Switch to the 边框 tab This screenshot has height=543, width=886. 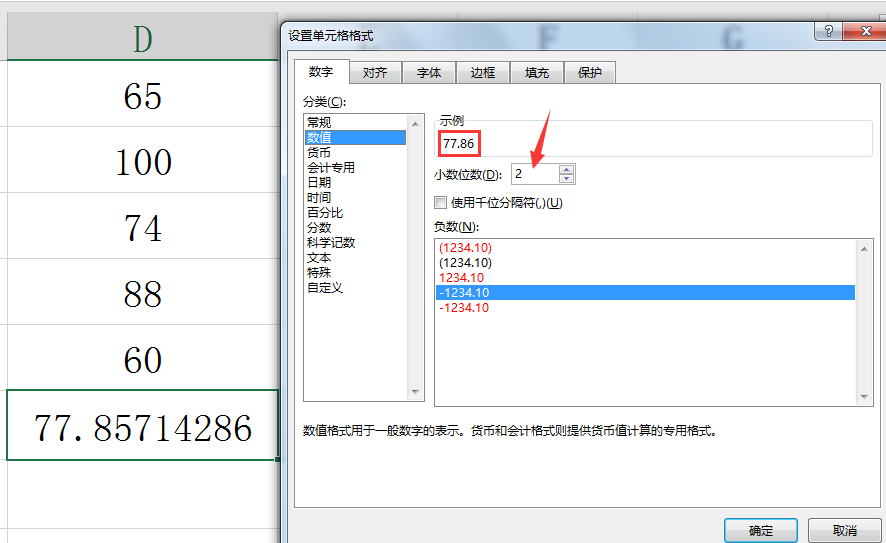pos(483,72)
